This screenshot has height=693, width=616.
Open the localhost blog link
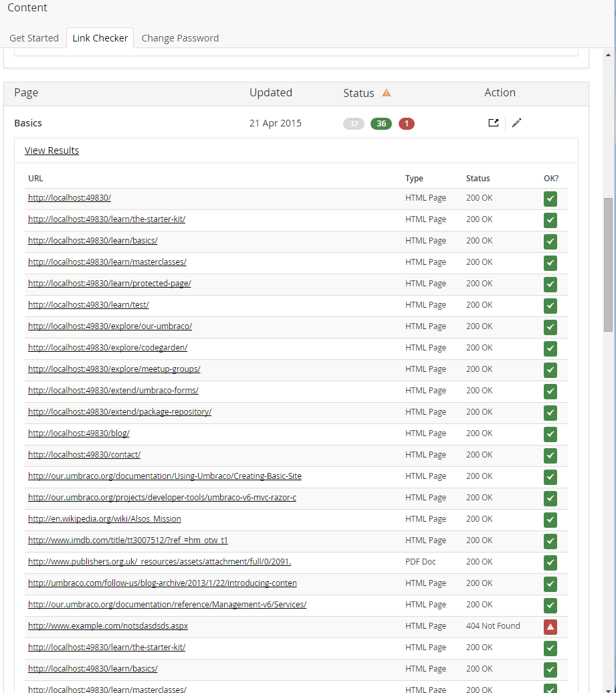pos(79,433)
